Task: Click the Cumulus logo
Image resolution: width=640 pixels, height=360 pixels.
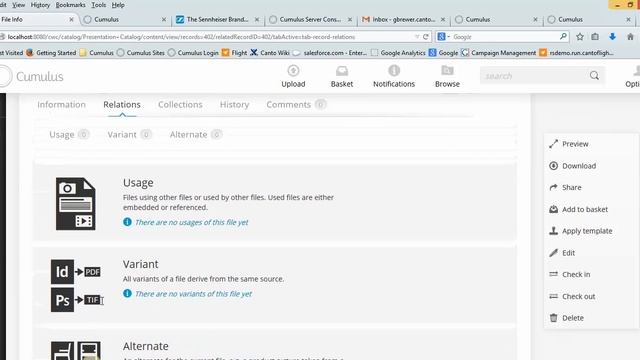Action: 32,76
